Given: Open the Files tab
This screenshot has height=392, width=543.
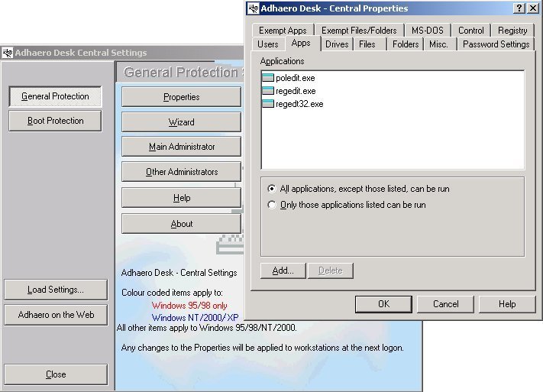Looking at the screenshot, I should [367, 44].
